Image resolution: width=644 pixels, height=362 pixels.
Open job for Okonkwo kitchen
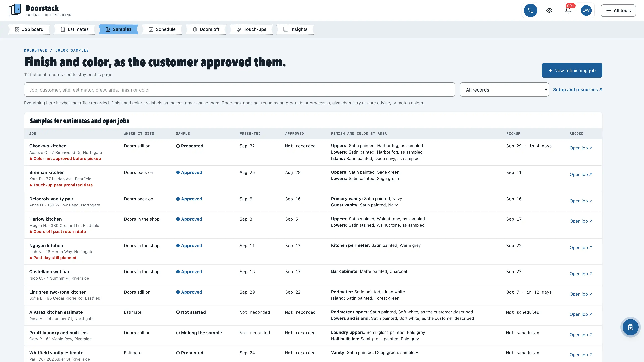coord(581,148)
